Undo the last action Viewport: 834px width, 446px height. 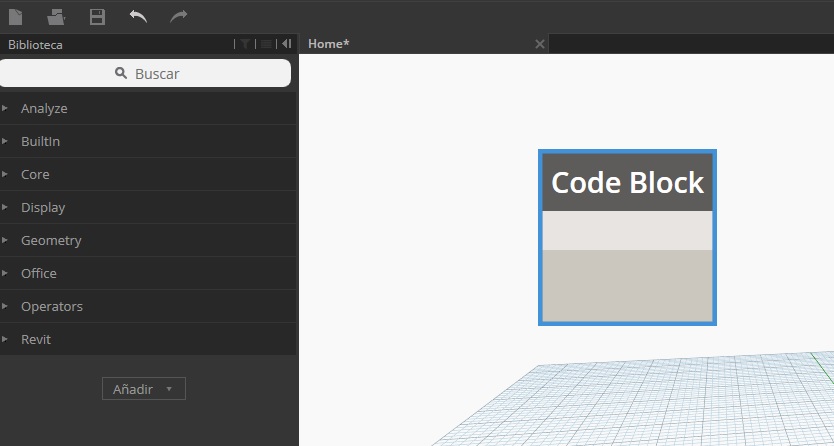138,16
